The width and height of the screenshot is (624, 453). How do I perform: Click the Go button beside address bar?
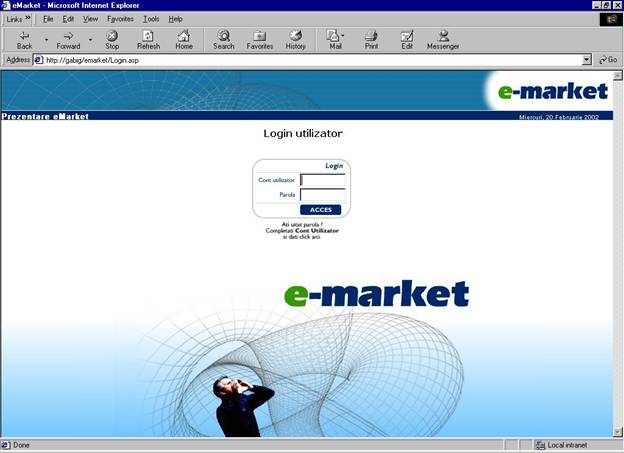coord(608,60)
